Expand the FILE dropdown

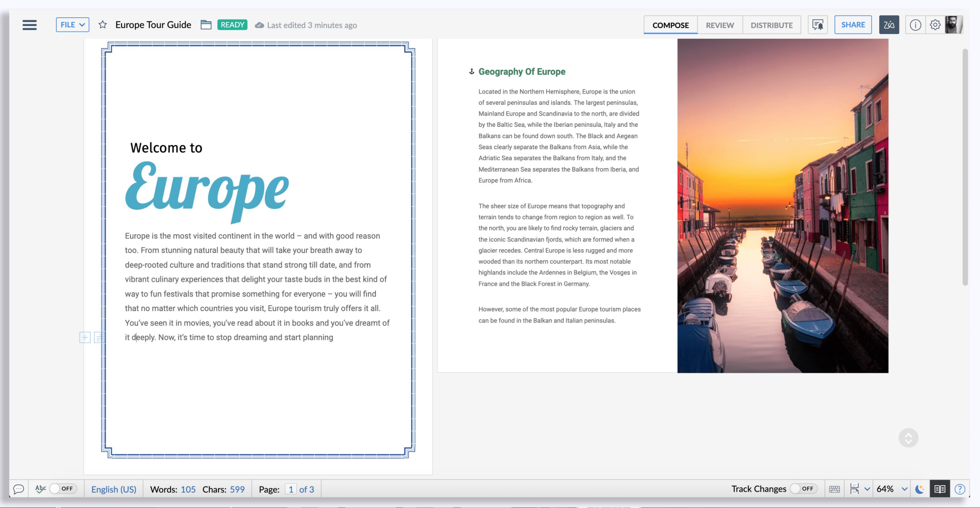pos(72,25)
